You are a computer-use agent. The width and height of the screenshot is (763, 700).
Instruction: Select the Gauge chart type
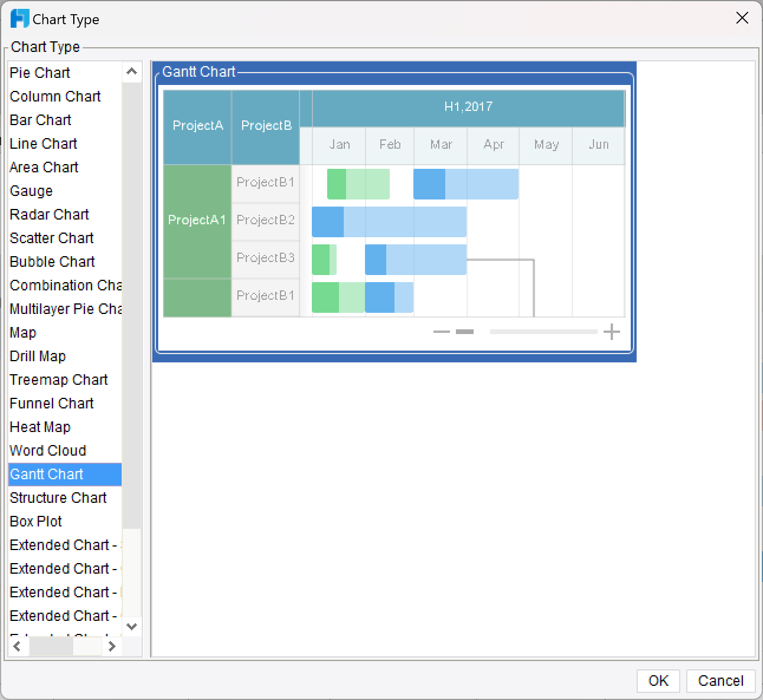(x=31, y=191)
